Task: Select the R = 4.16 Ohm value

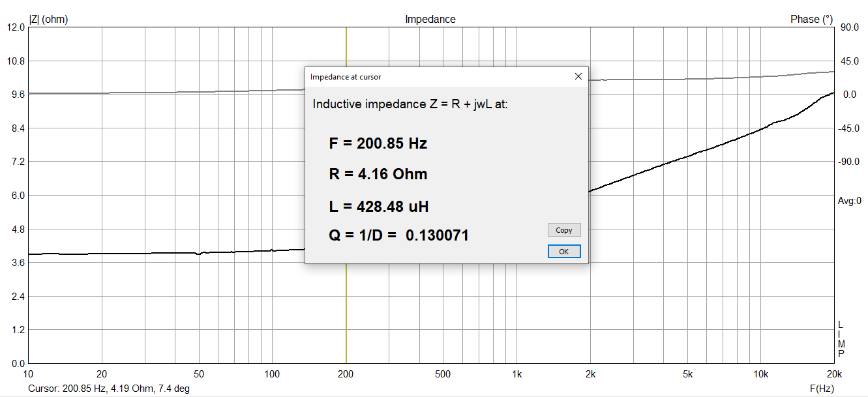Action: coord(378,174)
